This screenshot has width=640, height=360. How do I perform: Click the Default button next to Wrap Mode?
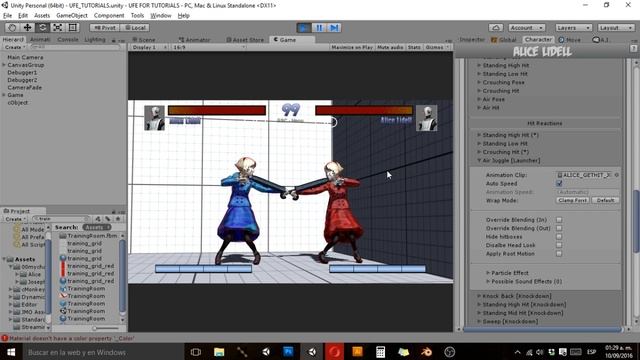coord(605,200)
